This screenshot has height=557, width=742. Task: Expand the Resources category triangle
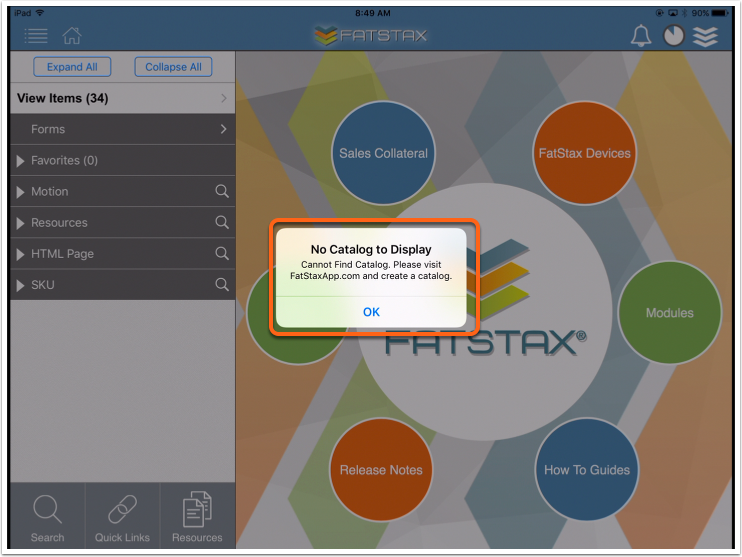coord(20,223)
